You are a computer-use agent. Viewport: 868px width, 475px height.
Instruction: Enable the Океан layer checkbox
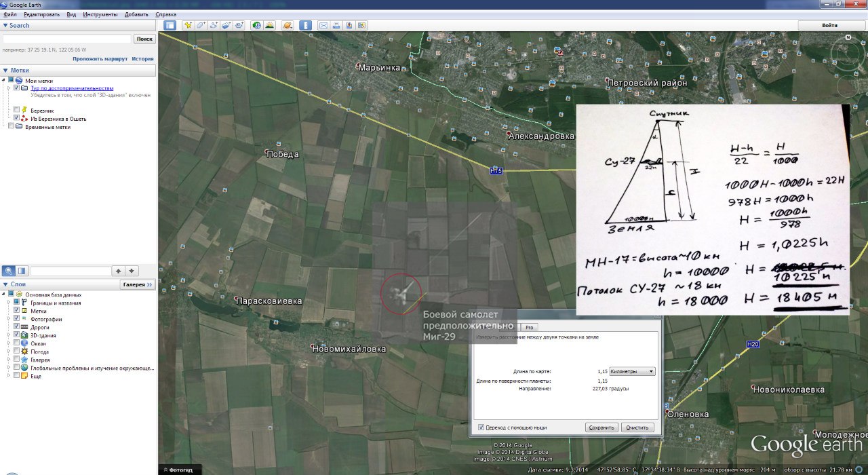17,343
